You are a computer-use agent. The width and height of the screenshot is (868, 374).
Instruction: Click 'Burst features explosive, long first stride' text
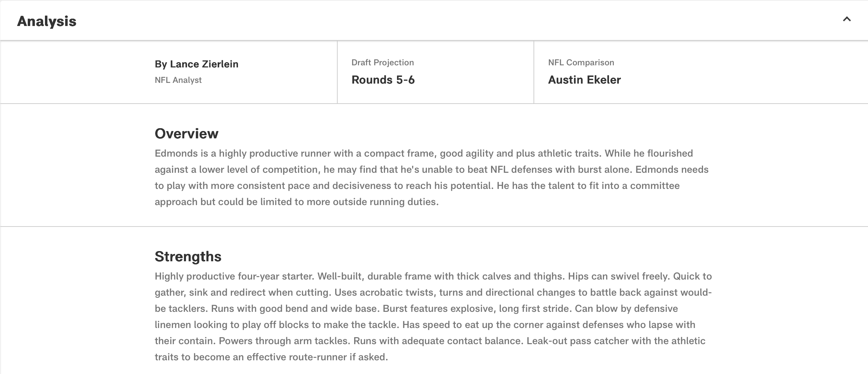point(476,309)
